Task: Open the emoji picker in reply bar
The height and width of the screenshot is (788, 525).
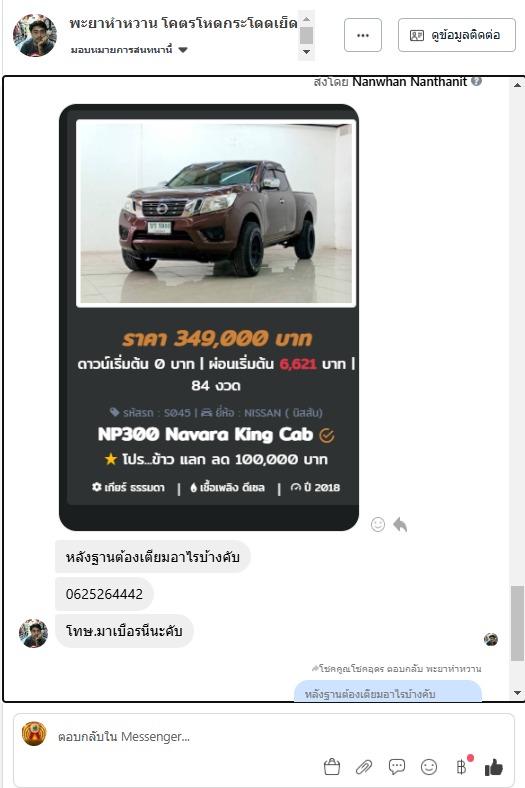Action: pos(429,767)
